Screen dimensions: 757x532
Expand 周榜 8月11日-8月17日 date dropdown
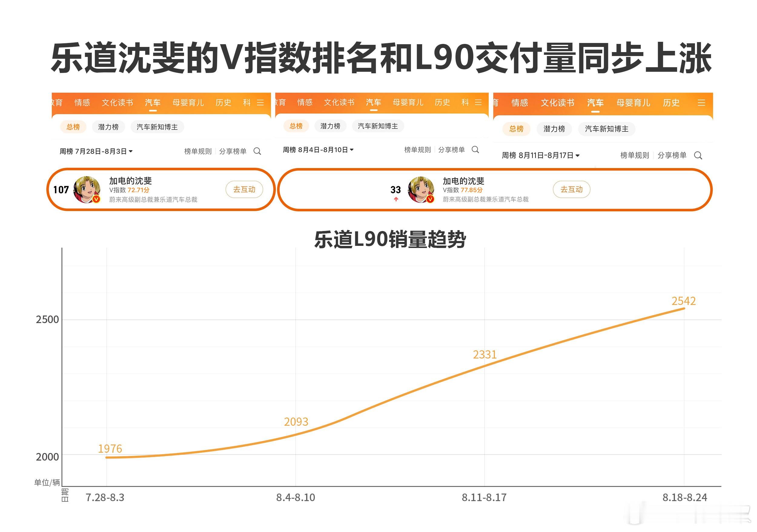[541, 155]
